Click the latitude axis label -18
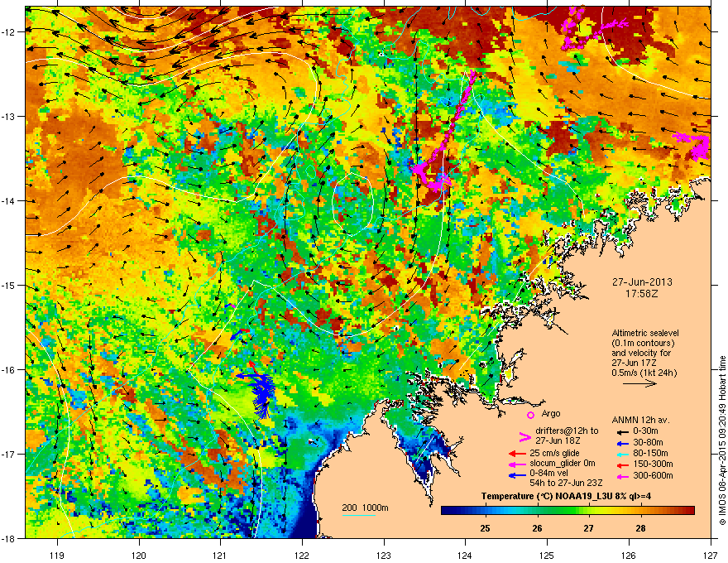This screenshot has width=728, height=563. point(9,538)
